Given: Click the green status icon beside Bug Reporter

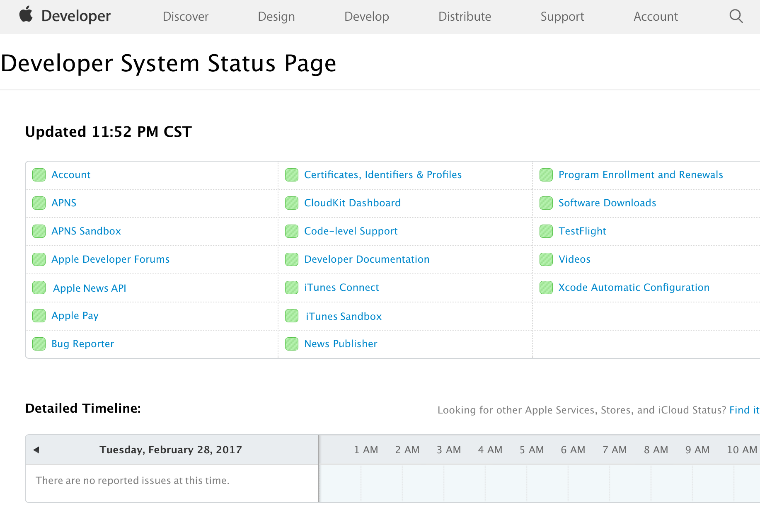Looking at the screenshot, I should (x=39, y=344).
